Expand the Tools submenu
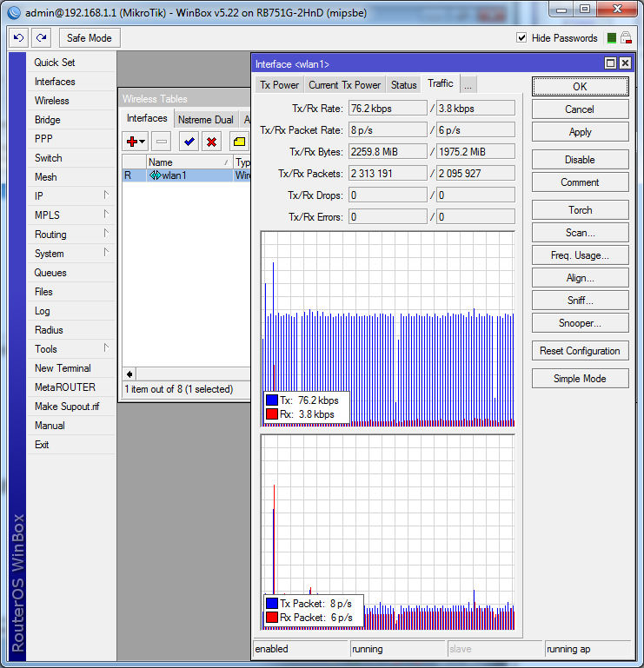 (107, 348)
